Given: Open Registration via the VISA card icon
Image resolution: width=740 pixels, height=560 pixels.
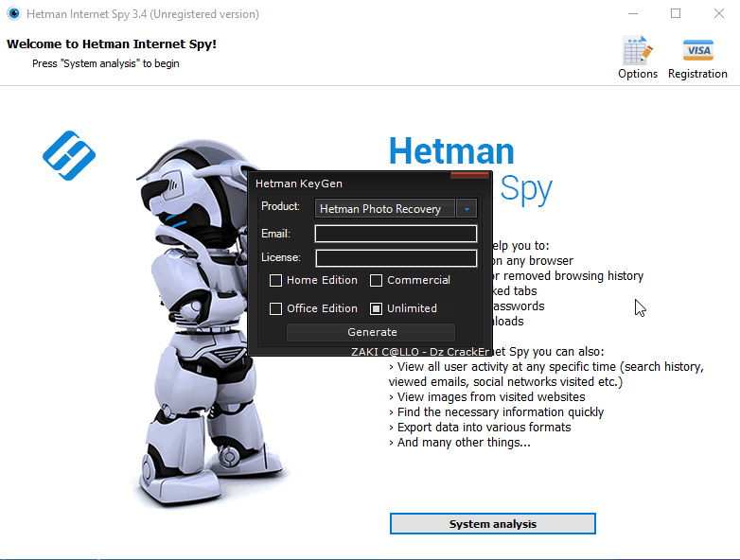Looking at the screenshot, I should [698, 50].
